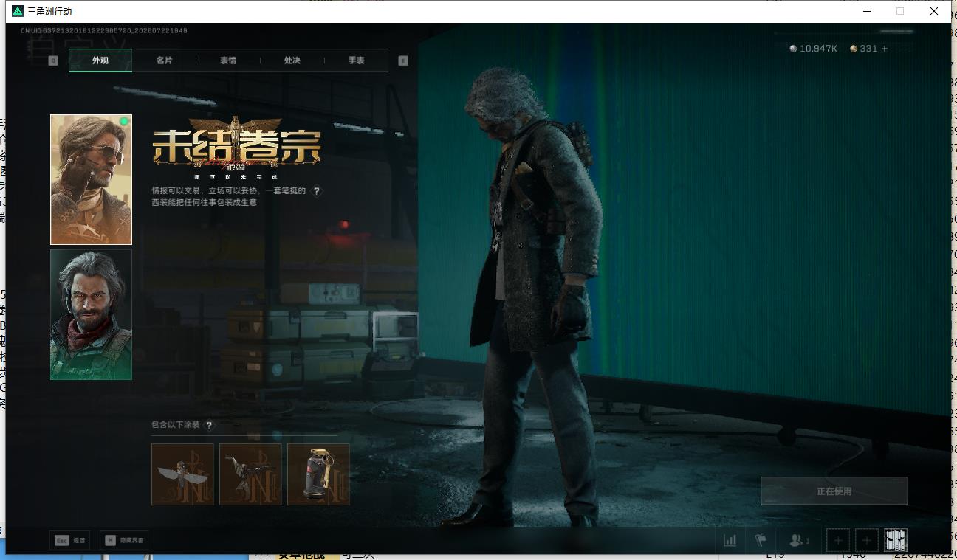Open the flags icon in bottom bar
This screenshot has width=957, height=560.
click(x=761, y=540)
